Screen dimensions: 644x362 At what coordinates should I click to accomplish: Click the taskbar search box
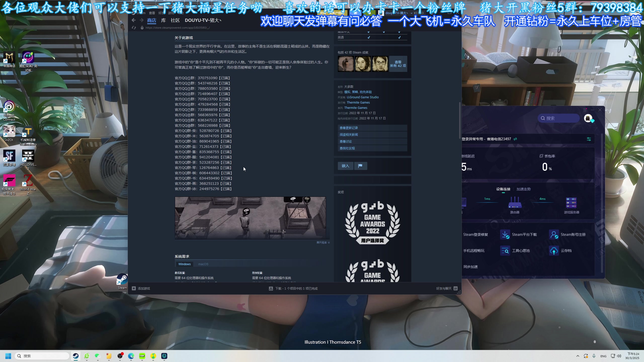click(x=42, y=356)
